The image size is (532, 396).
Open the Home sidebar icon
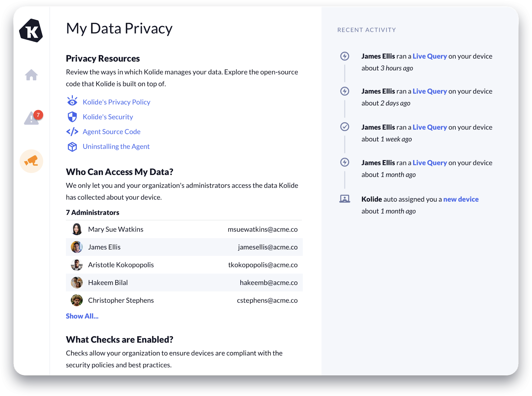(31, 75)
